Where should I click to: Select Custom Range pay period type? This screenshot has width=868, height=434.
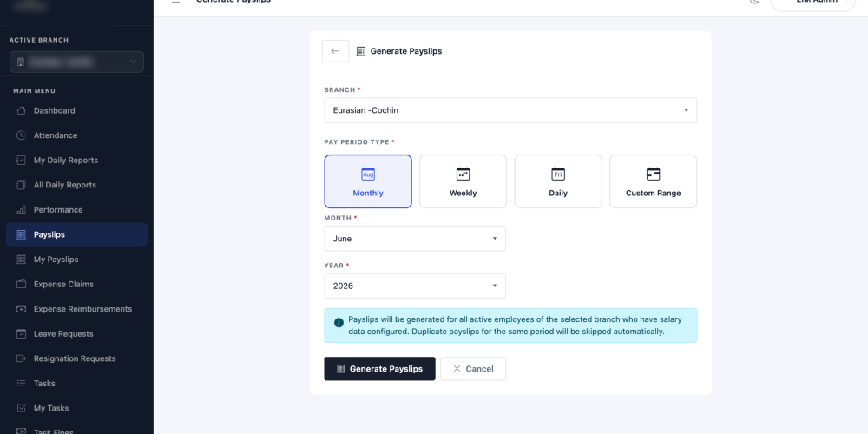click(654, 181)
